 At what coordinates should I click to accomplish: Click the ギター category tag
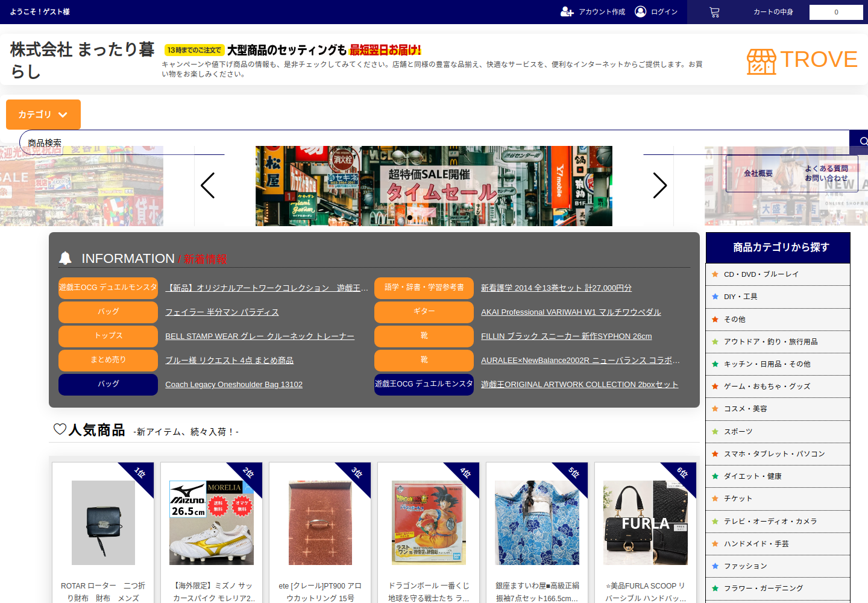point(424,312)
